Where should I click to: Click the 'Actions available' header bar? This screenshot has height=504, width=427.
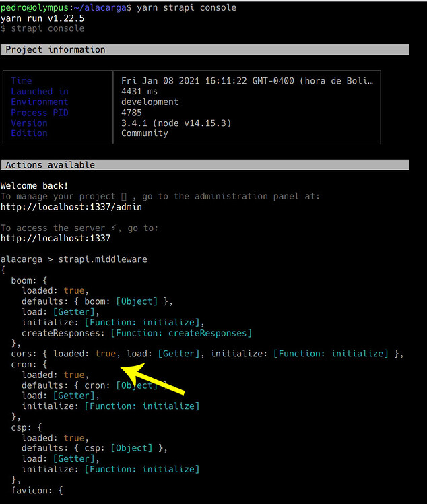pyautogui.click(x=205, y=165)
